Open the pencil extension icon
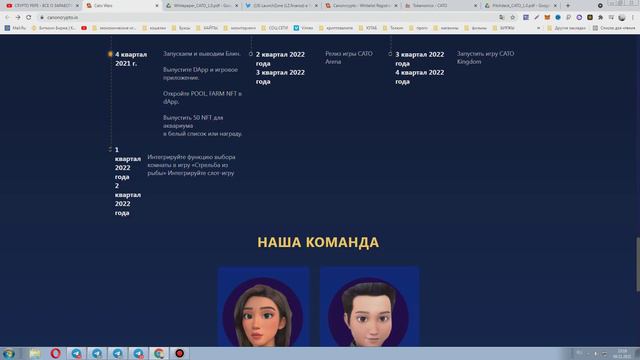 coord(537,18)
